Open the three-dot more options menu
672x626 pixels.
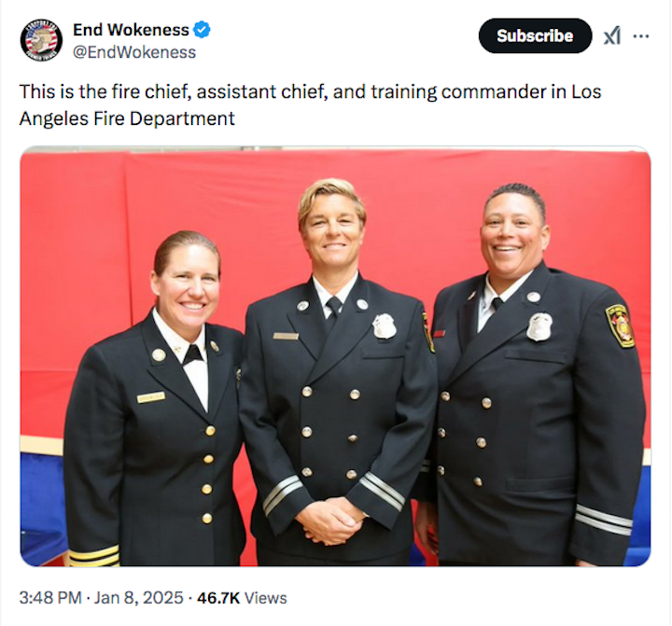[x=640, y=36]
